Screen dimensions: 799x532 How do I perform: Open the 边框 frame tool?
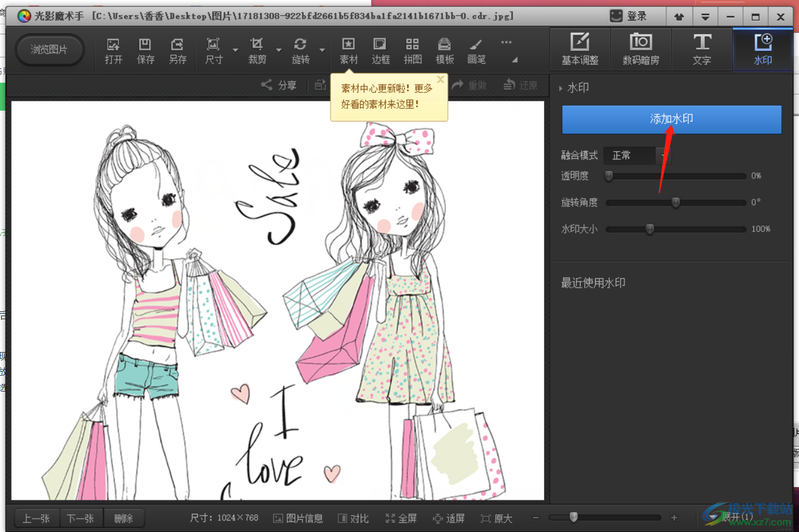(x=380, y=51)
